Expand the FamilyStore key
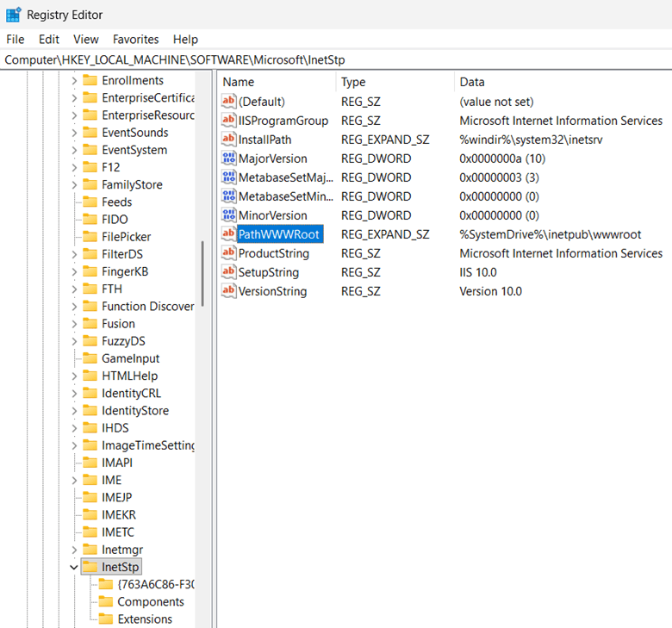Image resolution: width=672 pixels, height=628 pixels. coord(74,184)
